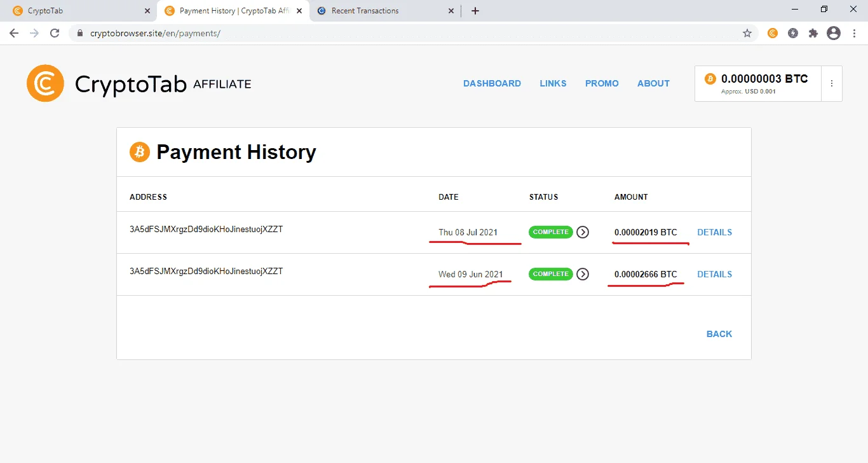Open DETAILS for 0.00002666 BTC payment
Screen dimensions: 868x463
click(x=714, y=274)
